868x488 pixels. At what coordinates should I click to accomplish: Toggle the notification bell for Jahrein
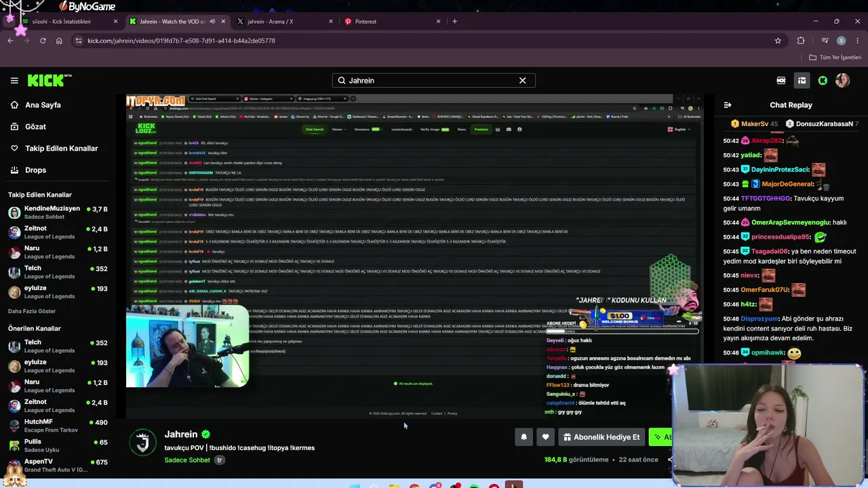pyautogui.click(x=524, y=437)
